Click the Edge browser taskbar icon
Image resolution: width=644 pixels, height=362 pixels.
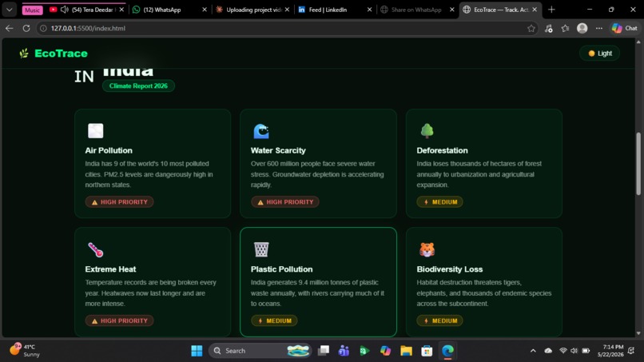[x=447, y=351]
